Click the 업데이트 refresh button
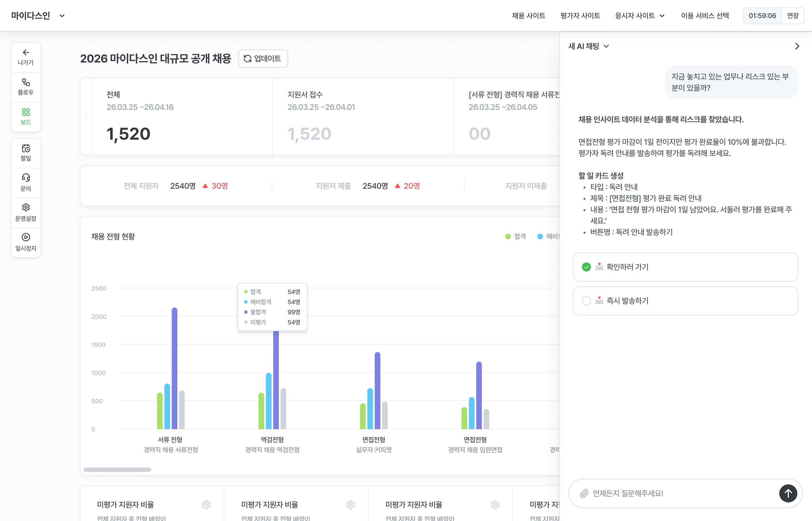812x521 pixels. pos(263,59)
